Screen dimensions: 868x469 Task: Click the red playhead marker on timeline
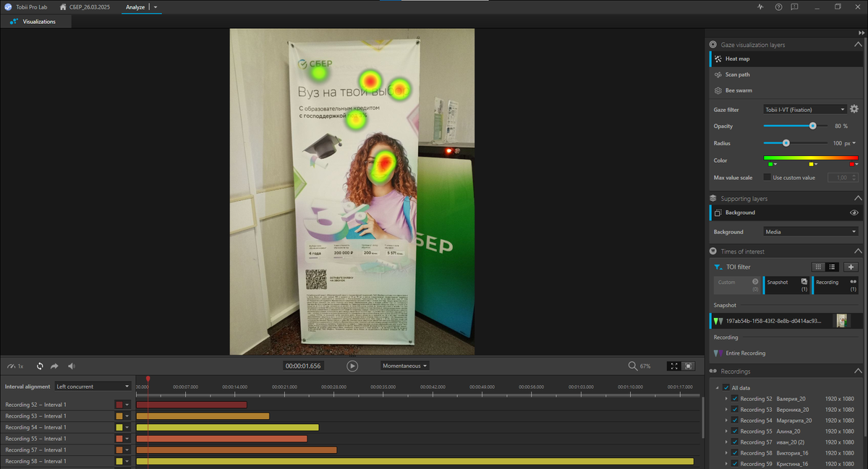[148, 379]
